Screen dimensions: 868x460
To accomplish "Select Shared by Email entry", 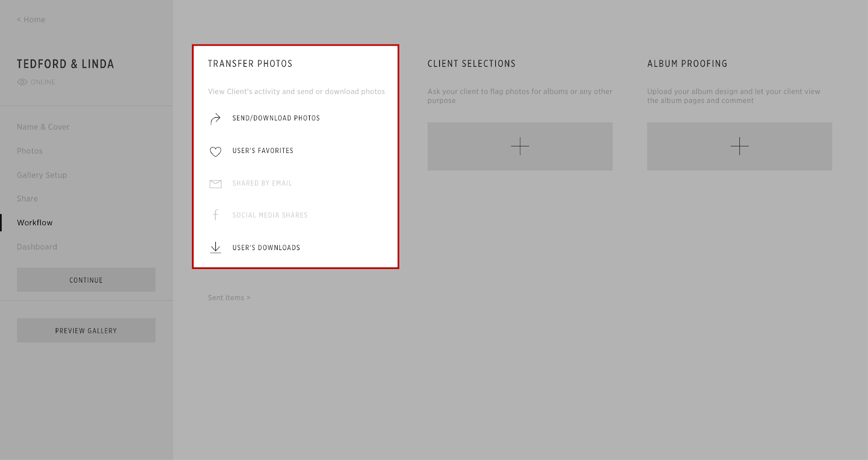I will tap(262, 183).
